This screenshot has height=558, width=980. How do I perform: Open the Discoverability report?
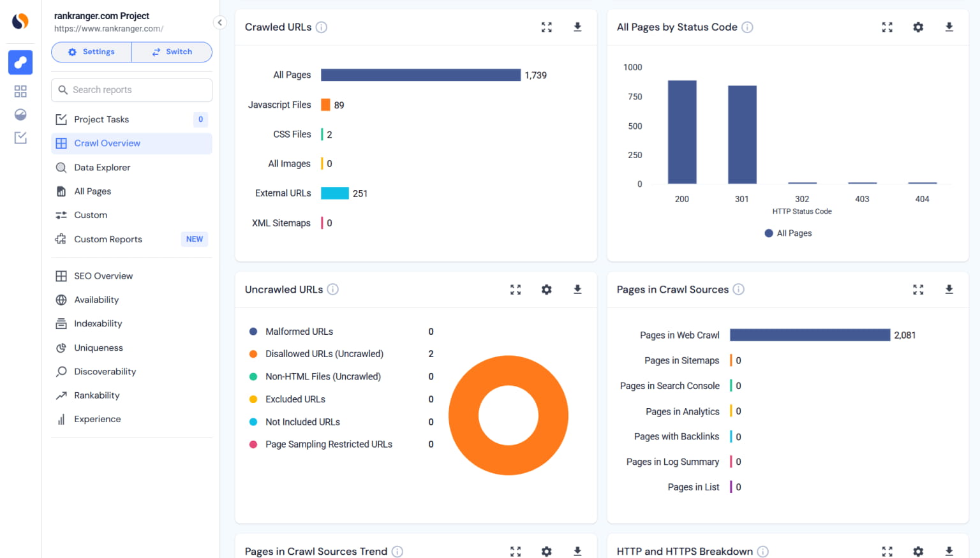(105, 371)
